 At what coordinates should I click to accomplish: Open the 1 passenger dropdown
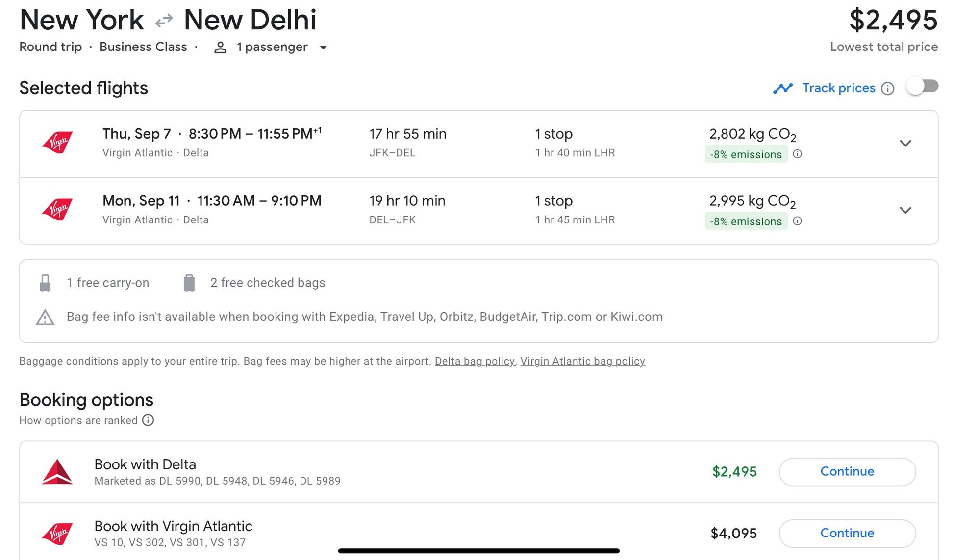pyautogui.click(x=323, y=48)
